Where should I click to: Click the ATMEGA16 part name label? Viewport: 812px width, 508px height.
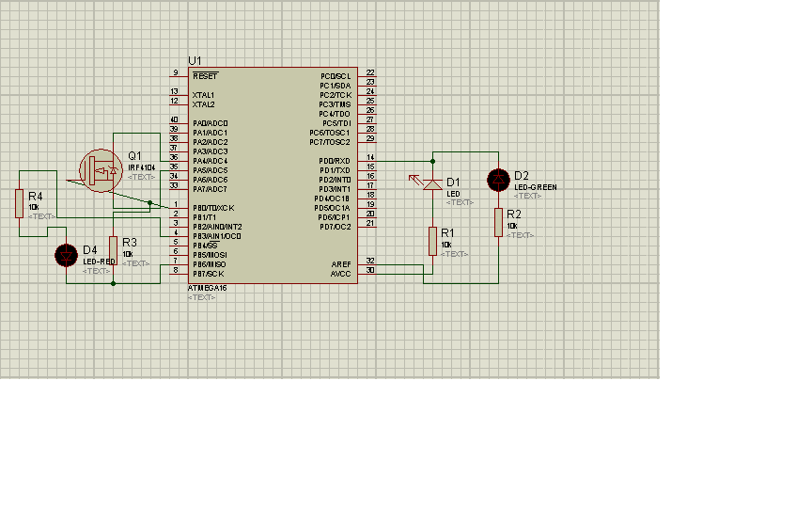207,288
